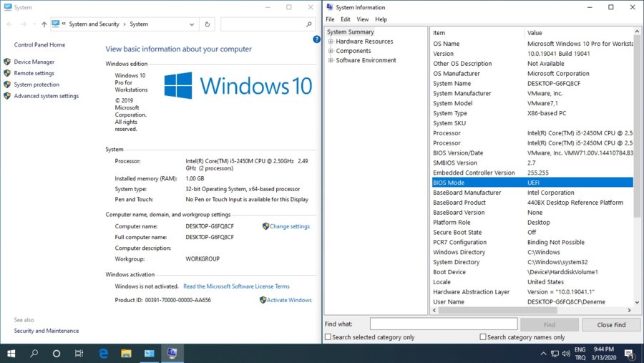644x363 pixels.
Task: Launch Microsoft Edge from taskbar
Action: (103, 353)
